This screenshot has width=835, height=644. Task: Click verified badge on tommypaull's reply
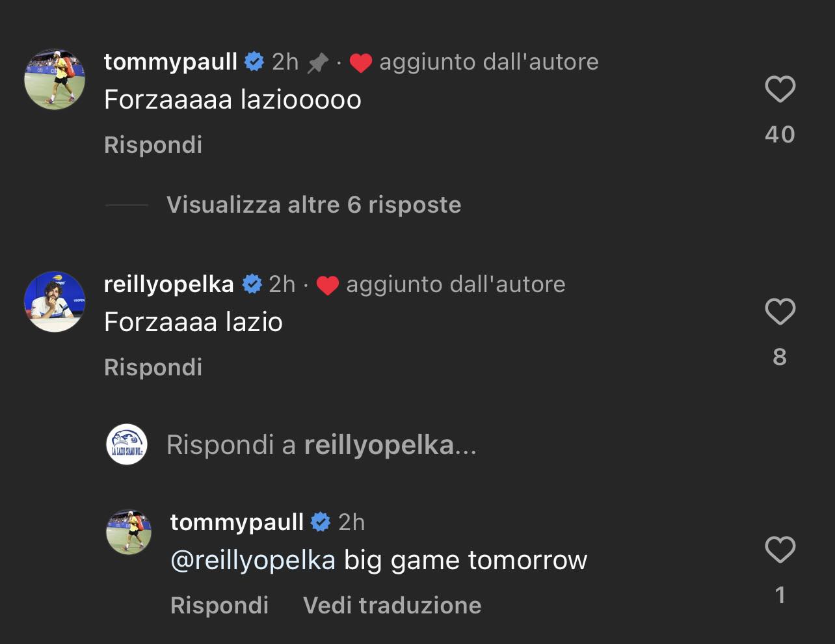321,522
